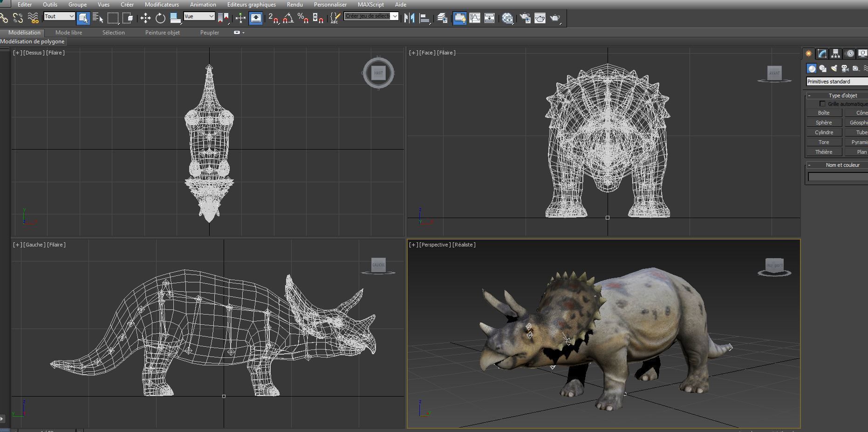Toggle the Percent Snap magnet
Image resolution: width=868 pixels, height=432 pixels.
303,18
